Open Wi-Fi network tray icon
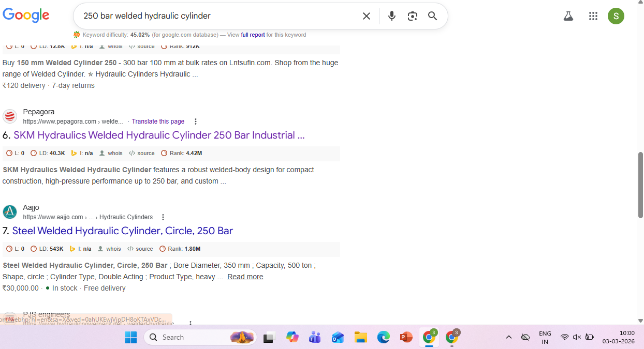Viewport: 644px width, 349px height. point(564,337)
